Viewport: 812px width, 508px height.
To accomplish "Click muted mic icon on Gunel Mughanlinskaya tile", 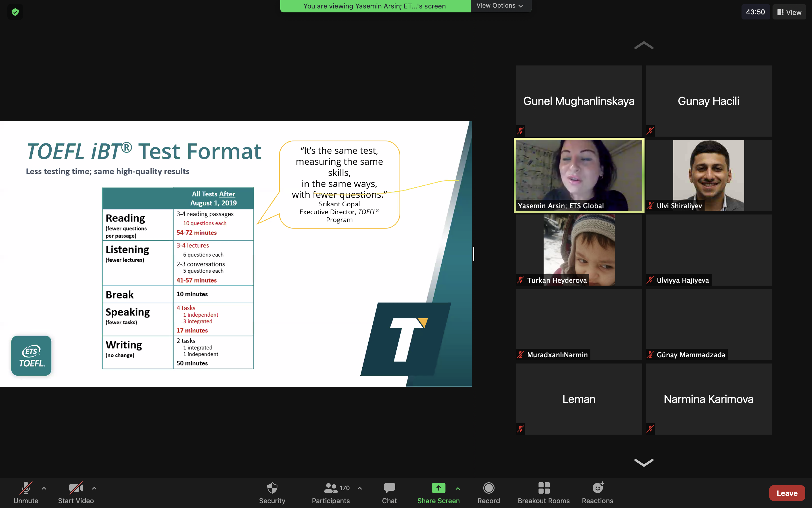I will (520, 131).
